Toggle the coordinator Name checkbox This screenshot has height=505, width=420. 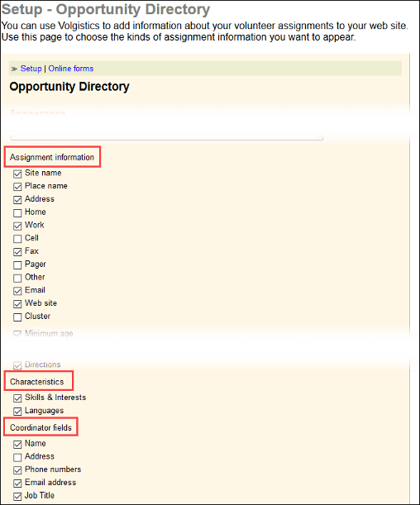coord(17,445)
